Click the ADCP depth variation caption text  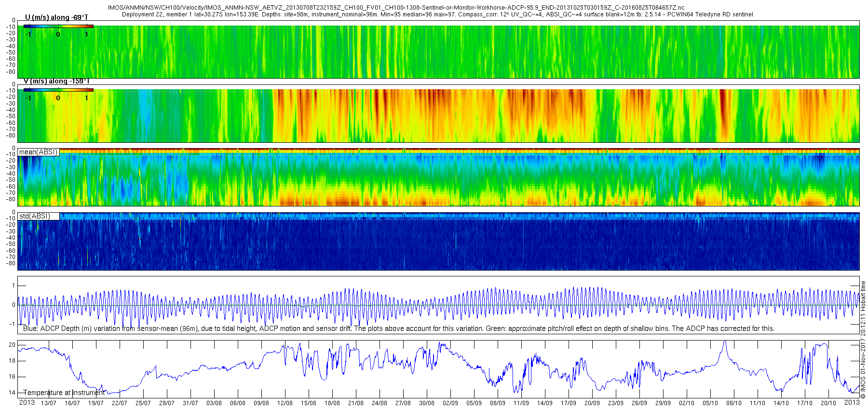(398, 328)
